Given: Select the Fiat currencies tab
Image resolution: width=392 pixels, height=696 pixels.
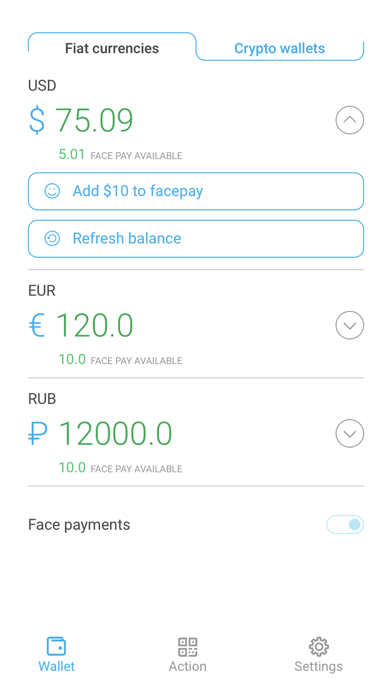Looking at the screenshot, I should tap(112, 48).
